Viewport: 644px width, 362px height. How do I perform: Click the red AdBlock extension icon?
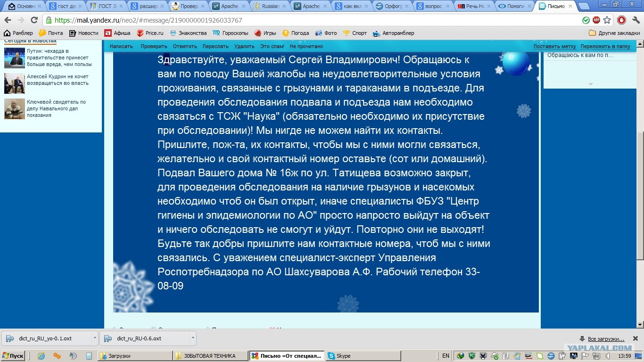[x=596, y=20]
